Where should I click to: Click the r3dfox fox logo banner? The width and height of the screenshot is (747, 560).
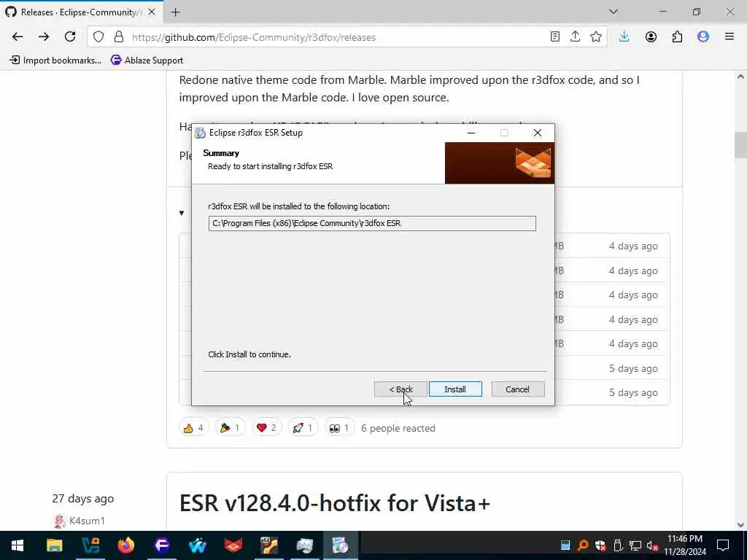pyautogui.click(x=499, y=163)
